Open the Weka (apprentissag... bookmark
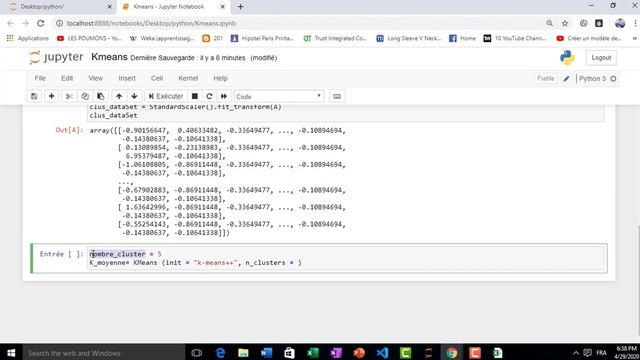Image resolution: width=640 pixels, height=360 pixels. pos(162,38)
